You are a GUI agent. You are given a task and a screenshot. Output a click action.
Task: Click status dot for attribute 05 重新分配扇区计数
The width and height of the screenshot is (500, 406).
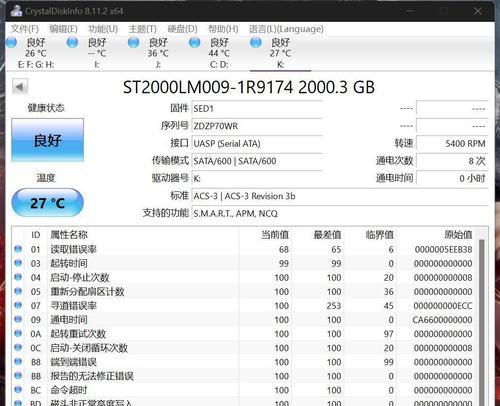pyautogui.click(x=18, y=291)
